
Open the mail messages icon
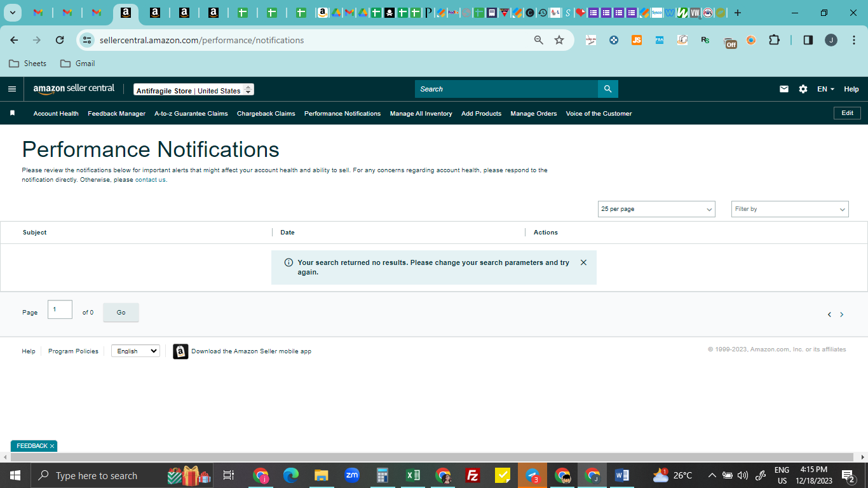[784, 89]
